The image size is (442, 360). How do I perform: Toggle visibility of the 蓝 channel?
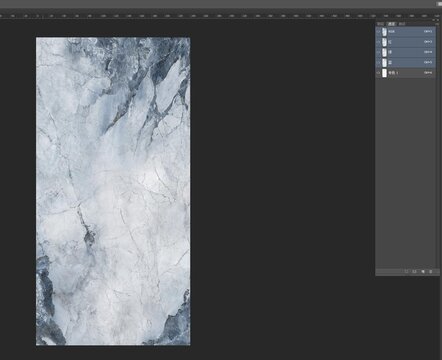(x=378, y=63)
